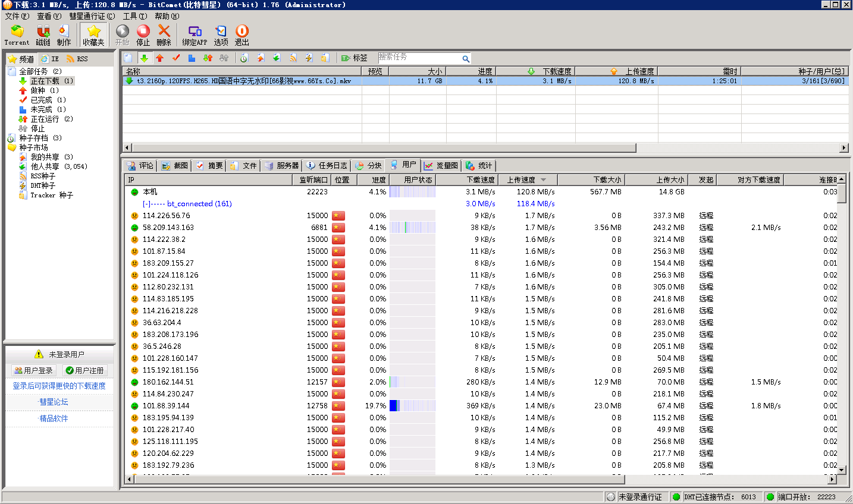Open the 任务日志 task log tab
The height and width of the screenshot is (504, 853).
coord(327,166)
